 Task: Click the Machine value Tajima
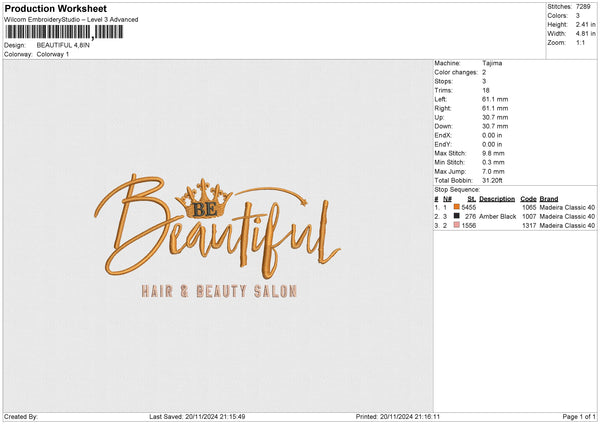pyautogui.click(x=492, y=63)
